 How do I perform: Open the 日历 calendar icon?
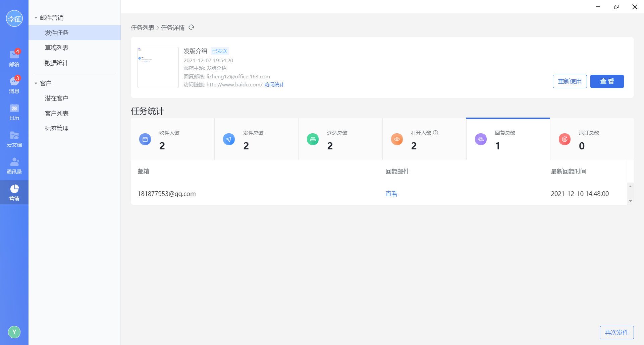tap(14, 112)
